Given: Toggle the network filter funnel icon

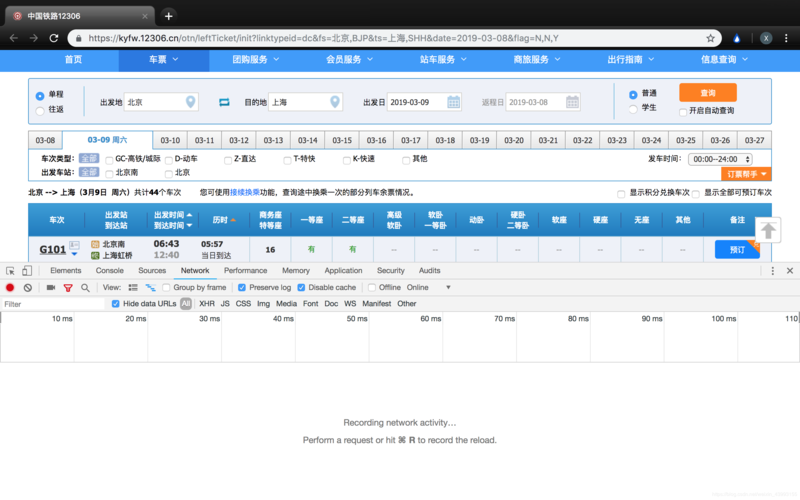Looking at the screenshot, I should [68, 288].
